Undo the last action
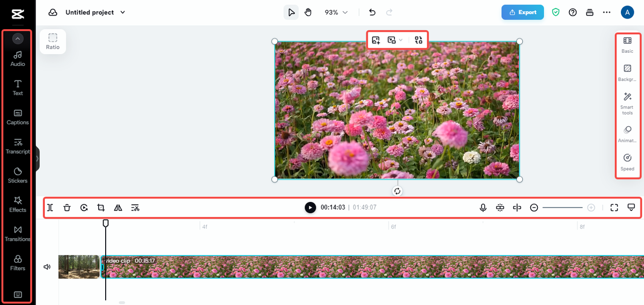This screenshot has height=305, width=644. [372, 13]
